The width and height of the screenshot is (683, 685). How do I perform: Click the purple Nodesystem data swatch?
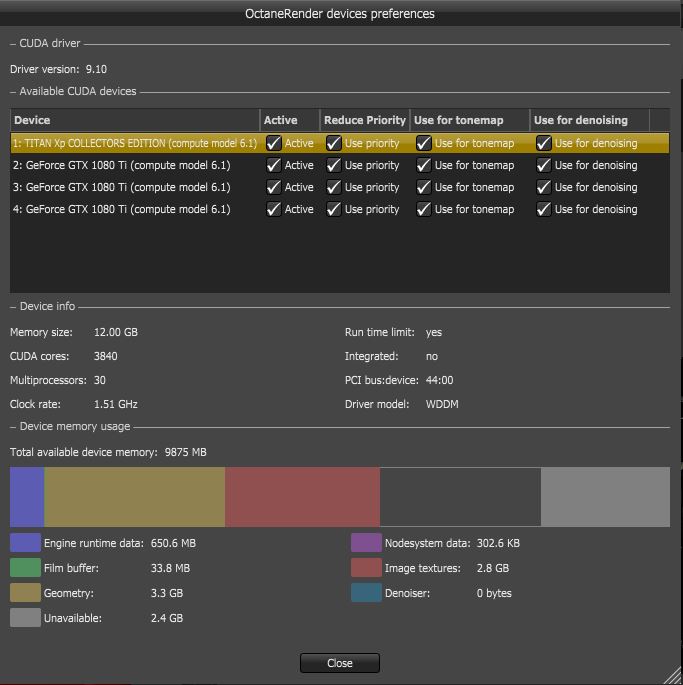(366, 543)
